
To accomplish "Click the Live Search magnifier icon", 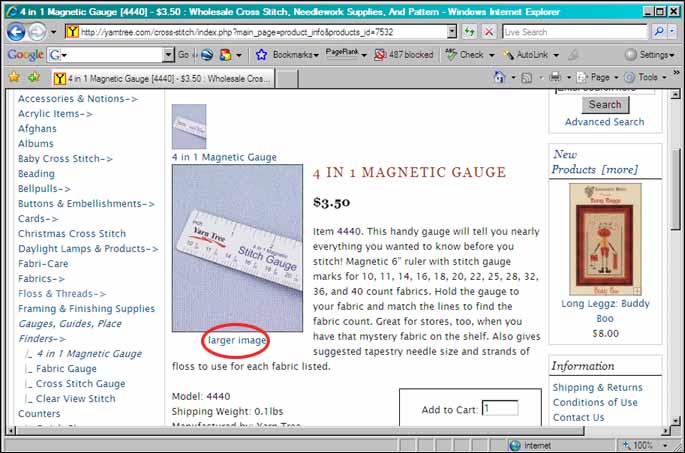I will pos(658,32).
